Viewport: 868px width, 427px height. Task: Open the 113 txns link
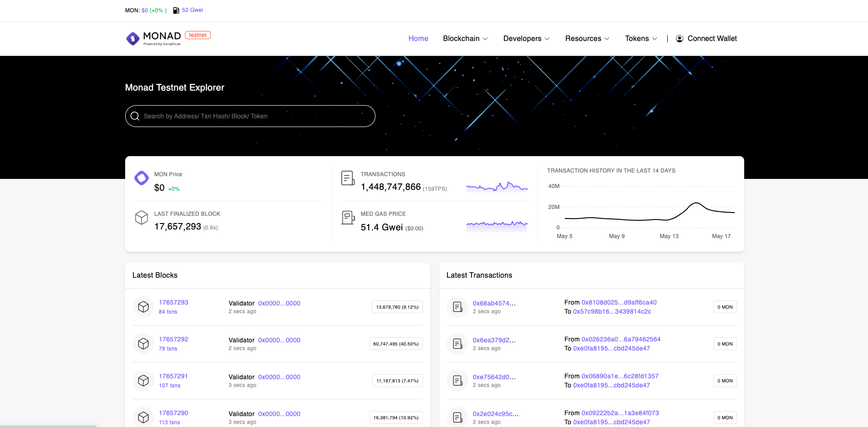[x=169, y=422]
